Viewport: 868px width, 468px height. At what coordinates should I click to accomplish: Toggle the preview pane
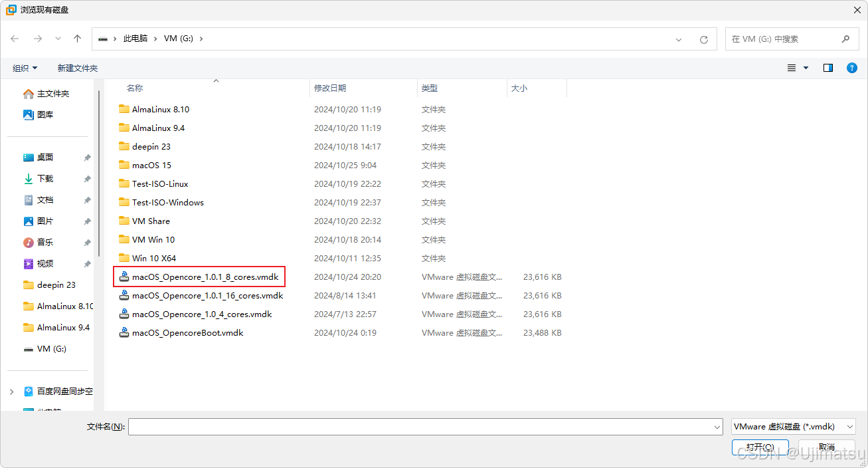(828, 68)
